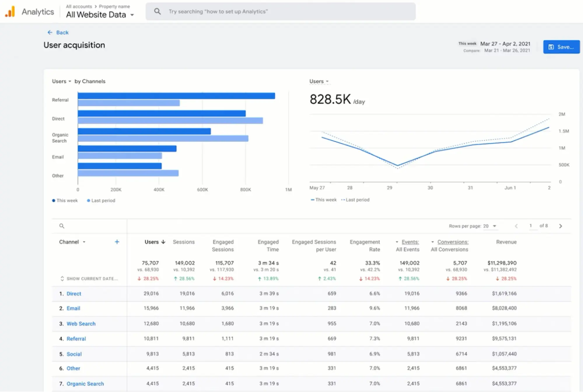Click the Referral dark blue bar in chart
This screenshot has width=583, height=392.
click(176, 96)
